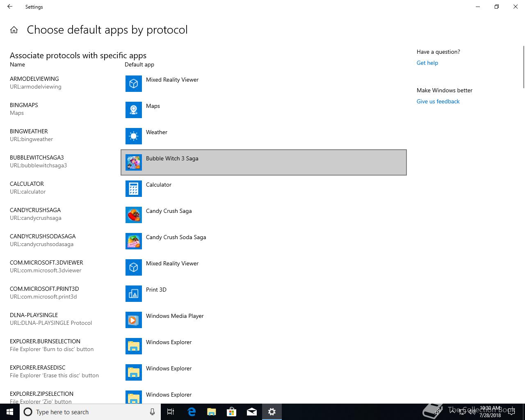
Task: Change default app Calculator
Action: pos(264,189)
